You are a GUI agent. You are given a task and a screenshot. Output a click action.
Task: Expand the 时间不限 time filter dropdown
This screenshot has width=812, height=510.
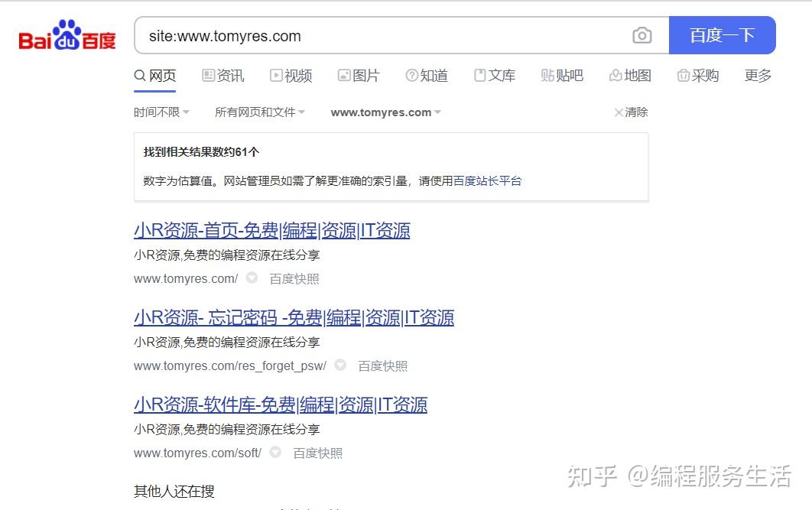(161, 112)
